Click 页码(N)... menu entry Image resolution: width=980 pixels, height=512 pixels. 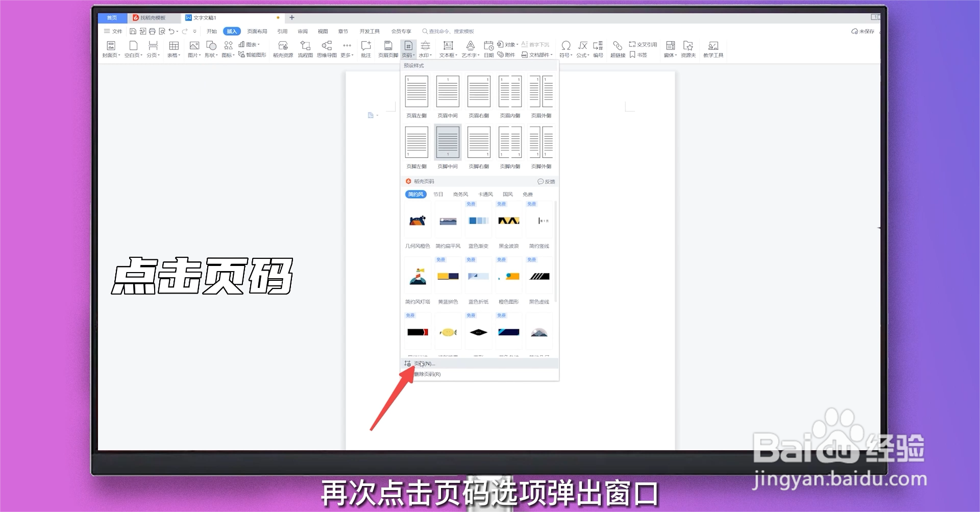click(480, 363)
